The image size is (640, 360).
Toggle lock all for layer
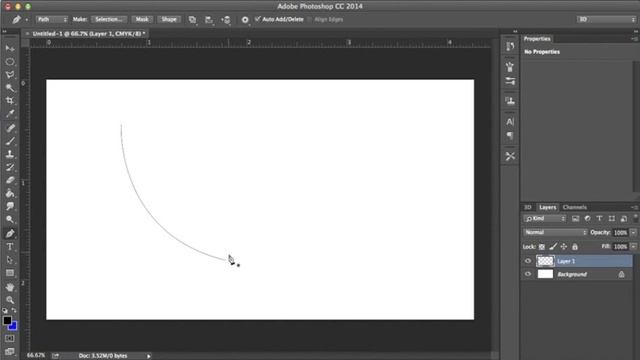pos(575,247)
